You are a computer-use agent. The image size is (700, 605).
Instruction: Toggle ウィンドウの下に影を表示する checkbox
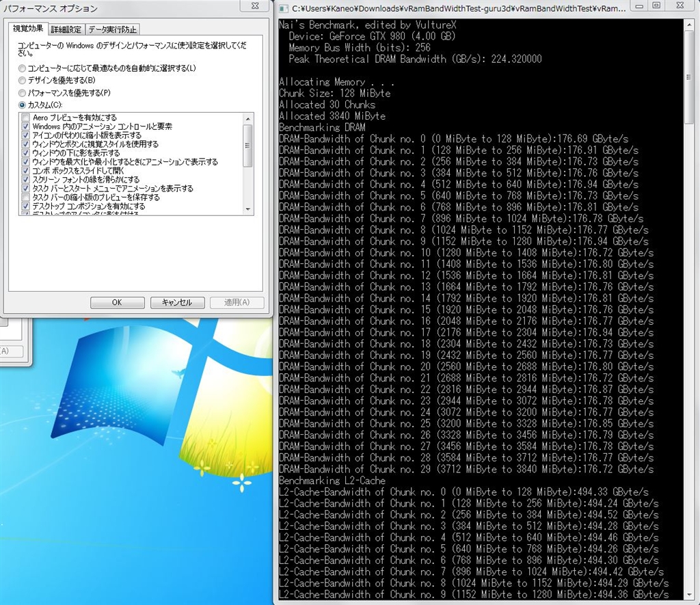tap(25, 152)
